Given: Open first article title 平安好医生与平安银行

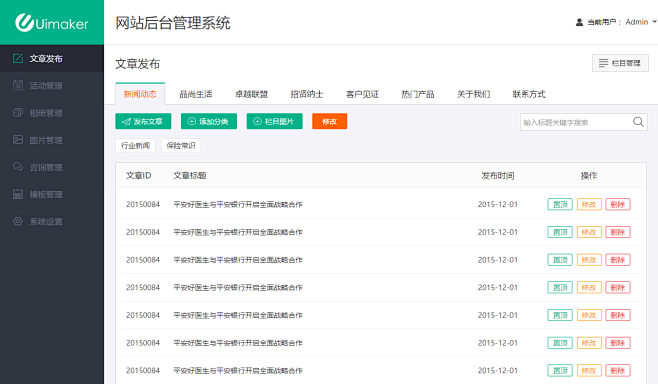Looking at the screenshot, I should [238, 204].
